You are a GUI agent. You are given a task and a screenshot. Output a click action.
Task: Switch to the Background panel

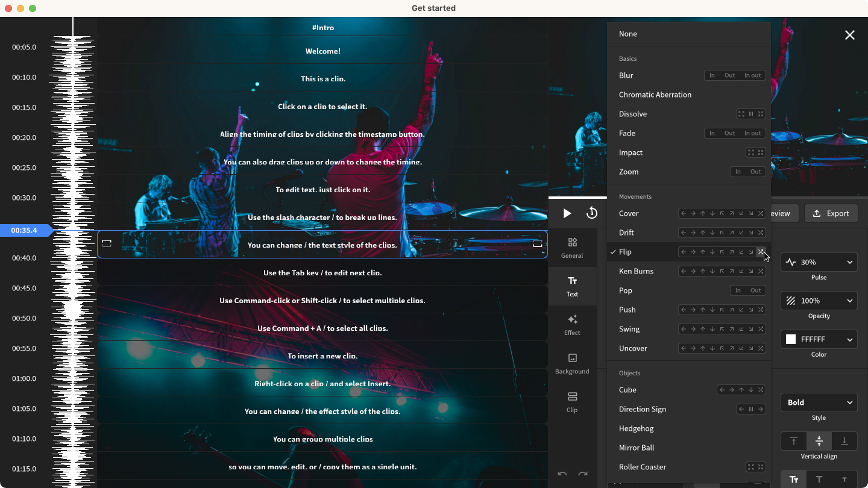click(572, 363)
